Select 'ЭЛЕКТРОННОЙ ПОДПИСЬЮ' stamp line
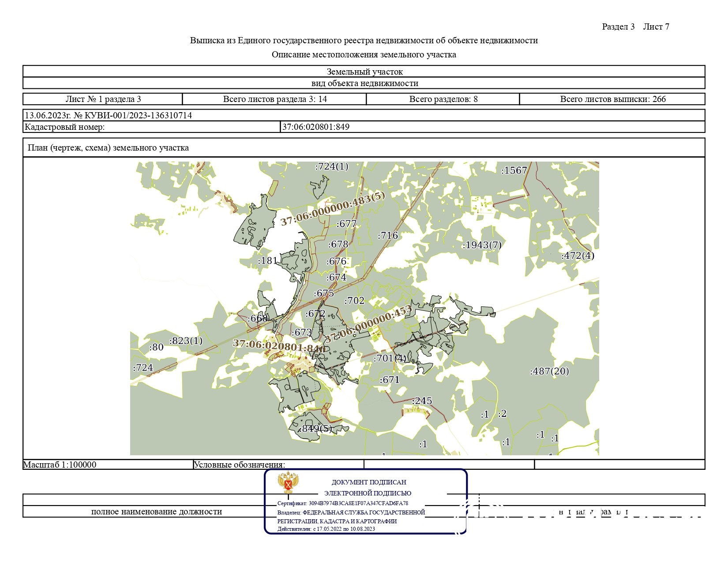Screen dimensions: 728x563 click(368, 493)
